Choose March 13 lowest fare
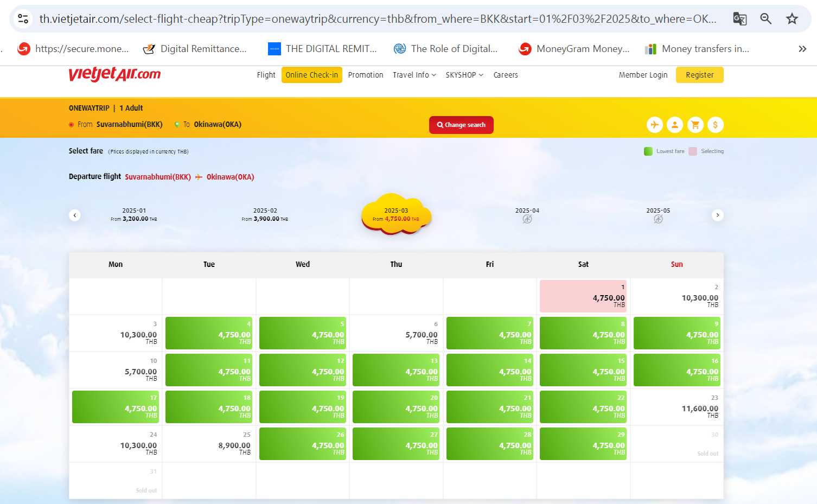The height and width of the screenshot is (504, 817). (x=396, y=370)
